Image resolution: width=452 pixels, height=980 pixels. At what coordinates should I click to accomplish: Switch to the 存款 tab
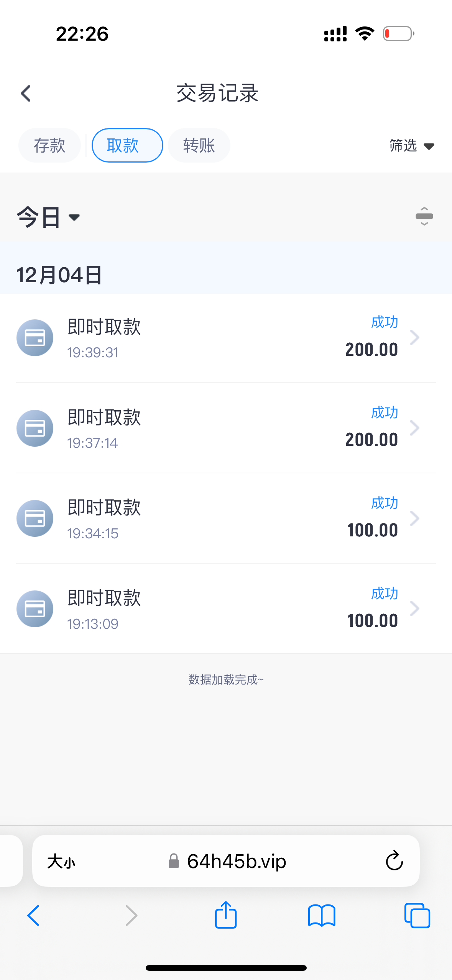pyautogui.click(x=49, y=146)
